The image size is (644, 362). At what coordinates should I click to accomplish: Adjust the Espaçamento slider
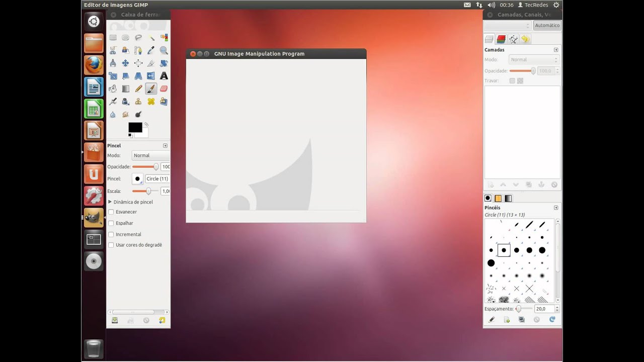(x=524, y=309)
